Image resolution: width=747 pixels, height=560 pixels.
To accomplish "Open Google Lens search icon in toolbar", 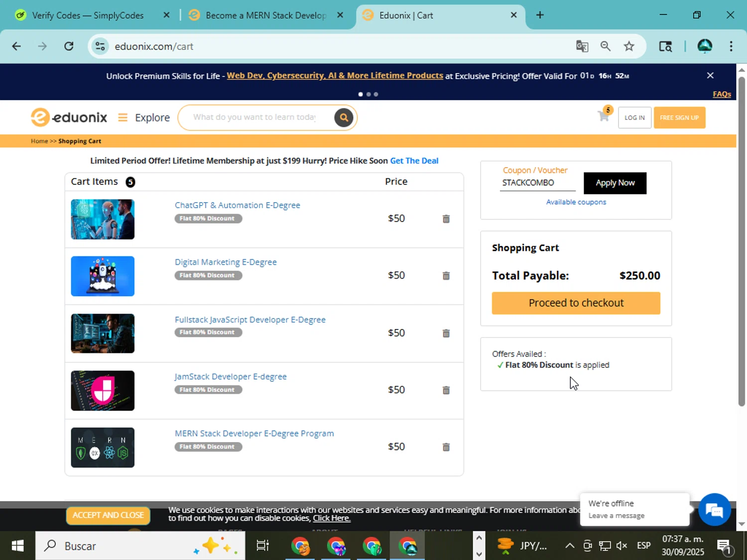I will click(665, 46).
